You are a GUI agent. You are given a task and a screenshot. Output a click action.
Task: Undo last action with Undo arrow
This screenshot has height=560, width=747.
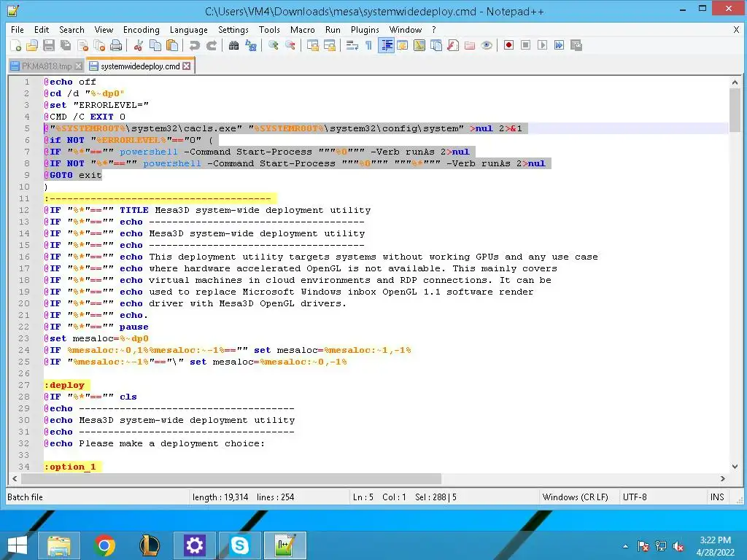[x=194, y=45]
